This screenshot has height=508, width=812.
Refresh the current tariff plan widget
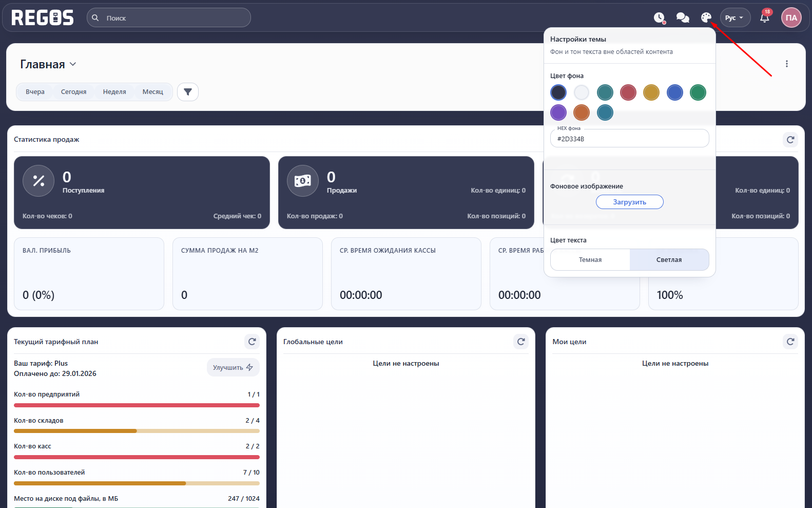coord(252,342)
